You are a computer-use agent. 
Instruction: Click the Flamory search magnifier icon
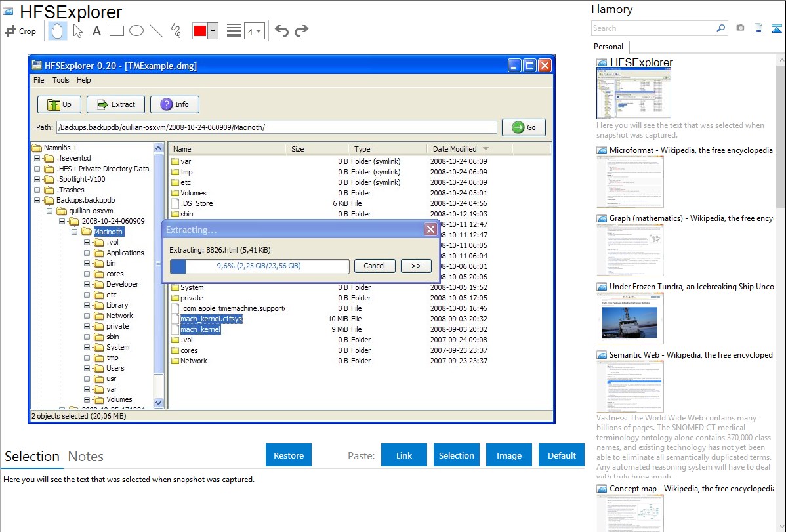coord(720,28)
